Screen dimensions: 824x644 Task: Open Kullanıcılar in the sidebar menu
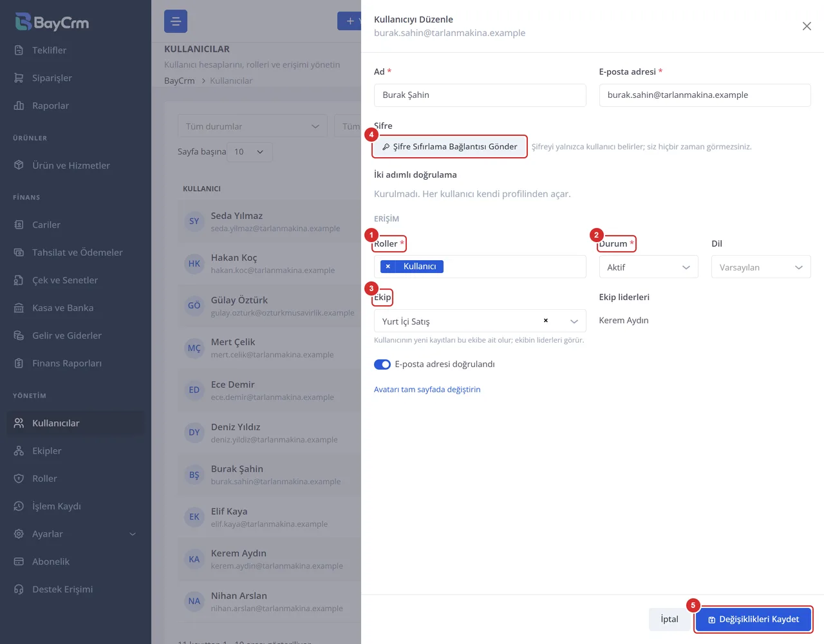tap(75, 423)
